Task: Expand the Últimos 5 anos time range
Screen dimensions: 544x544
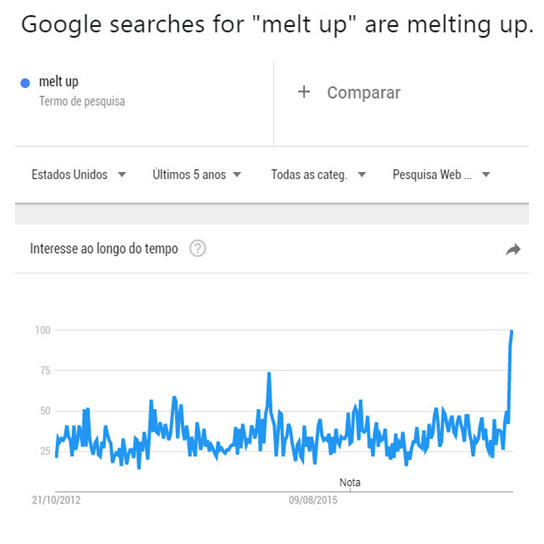Action: pyautogui.click(x=197, y=175)
